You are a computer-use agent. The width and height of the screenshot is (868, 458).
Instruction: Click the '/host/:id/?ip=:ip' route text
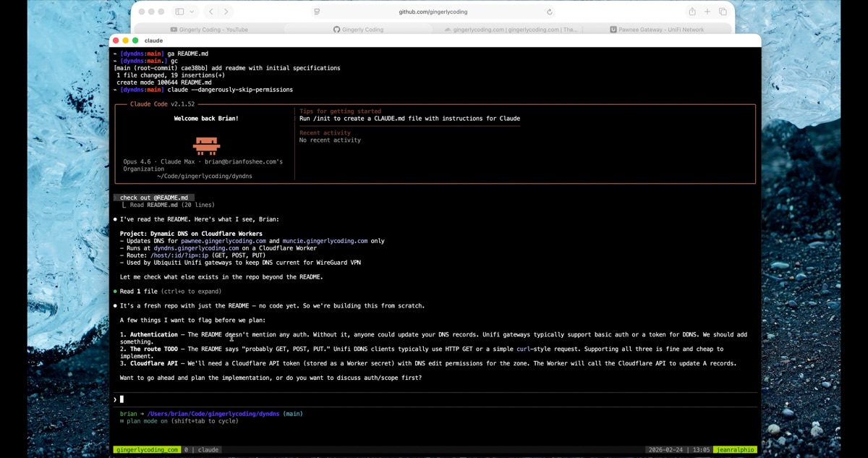178,255
